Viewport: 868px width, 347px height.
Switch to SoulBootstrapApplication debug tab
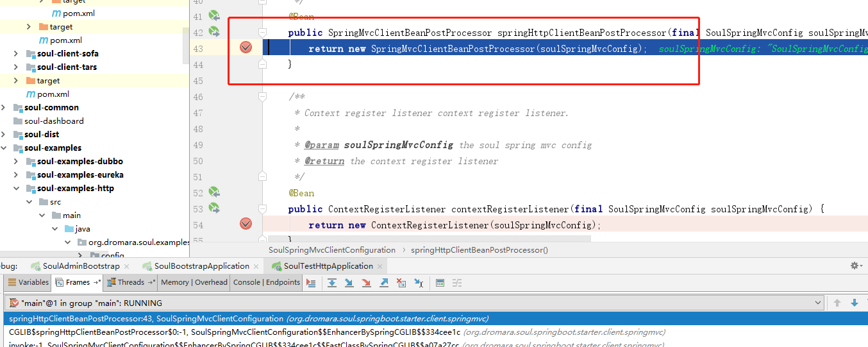pos(201,266)
